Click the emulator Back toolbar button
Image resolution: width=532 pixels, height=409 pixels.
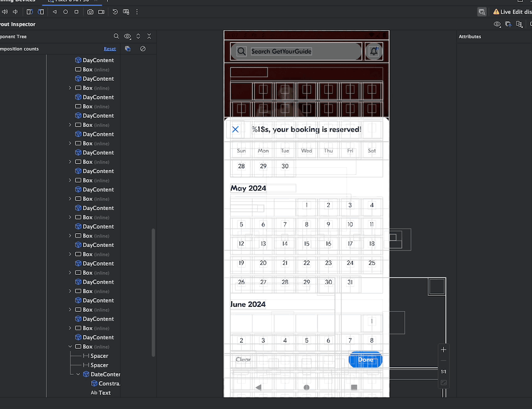pos(55,12)
